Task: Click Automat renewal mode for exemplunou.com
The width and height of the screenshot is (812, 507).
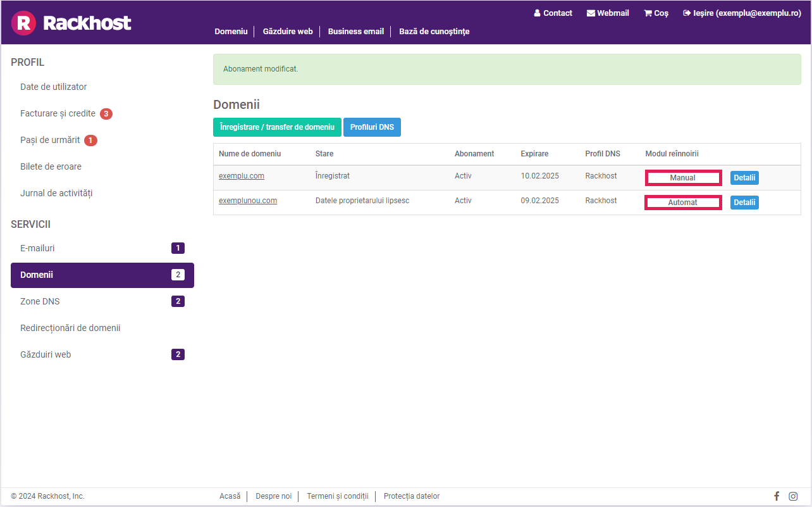Action: pyautogui.click(x=683, y=203)
